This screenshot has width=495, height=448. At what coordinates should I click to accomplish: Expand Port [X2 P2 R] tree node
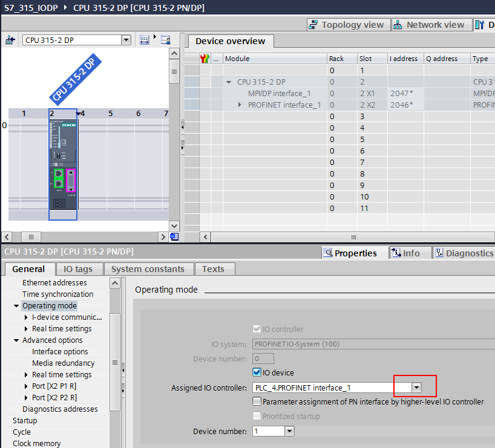point(26,398)
